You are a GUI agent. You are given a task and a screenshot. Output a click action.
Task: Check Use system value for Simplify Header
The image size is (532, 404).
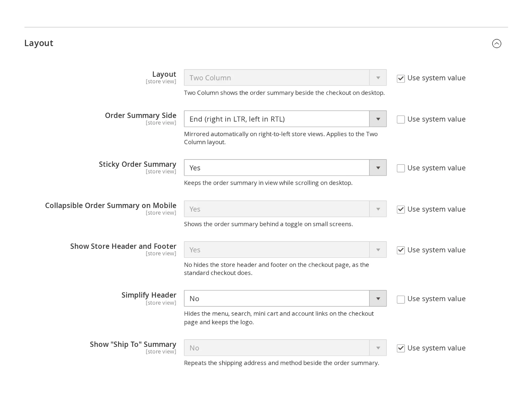click(x=401, y=299)
